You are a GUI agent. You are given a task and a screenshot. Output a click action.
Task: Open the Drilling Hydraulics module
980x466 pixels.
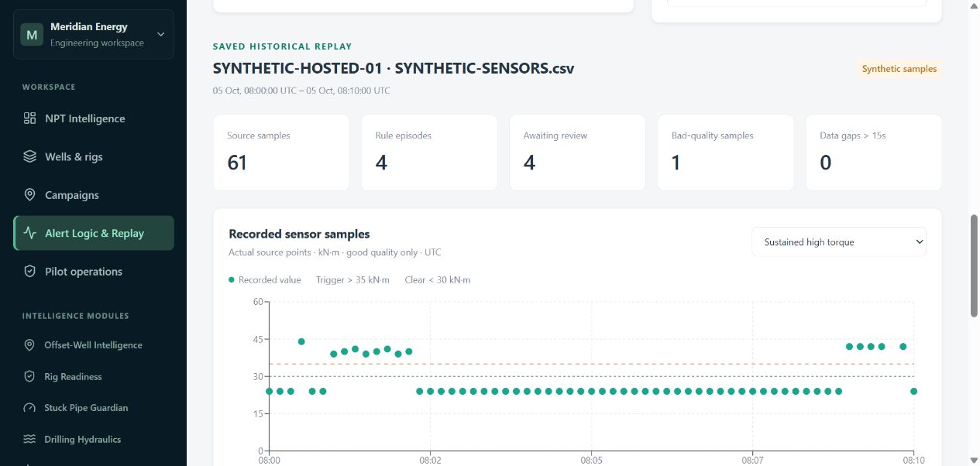click(94, 440)
